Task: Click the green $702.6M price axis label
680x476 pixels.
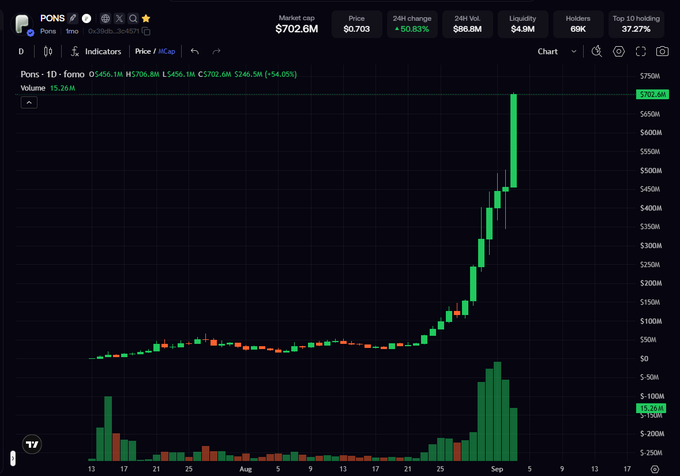Action: tap(652, 94)
